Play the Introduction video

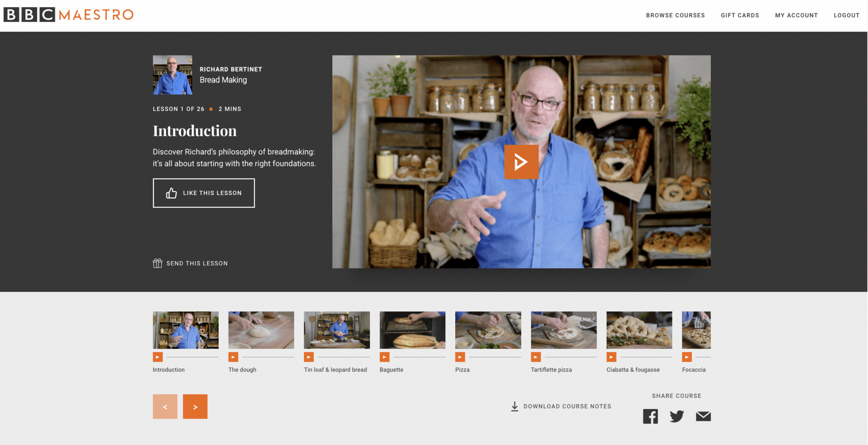[x=521, y=162]
